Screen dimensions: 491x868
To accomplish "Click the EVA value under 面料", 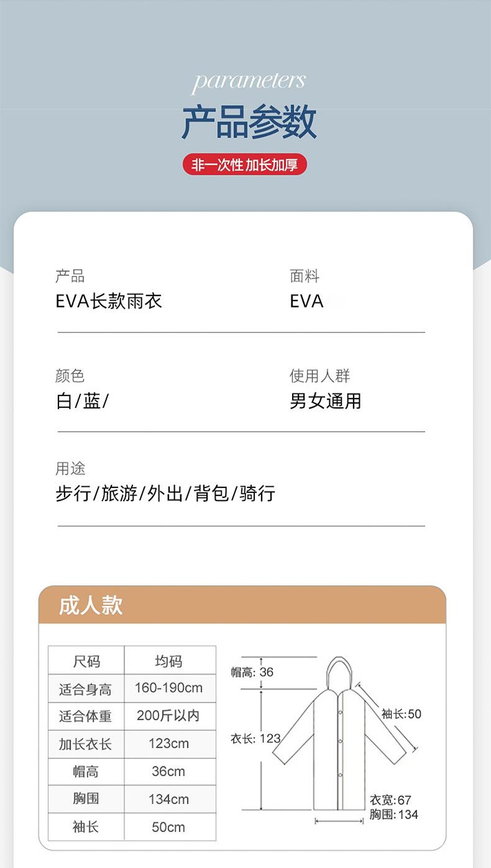I will pyautogui.click(x=306, y=301).
